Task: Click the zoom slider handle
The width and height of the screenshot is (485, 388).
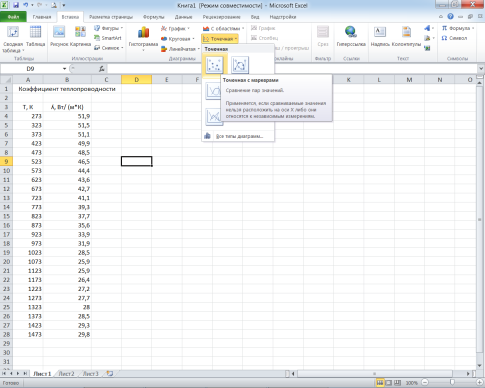Action: pyautogui.click(x=452, y=383)
